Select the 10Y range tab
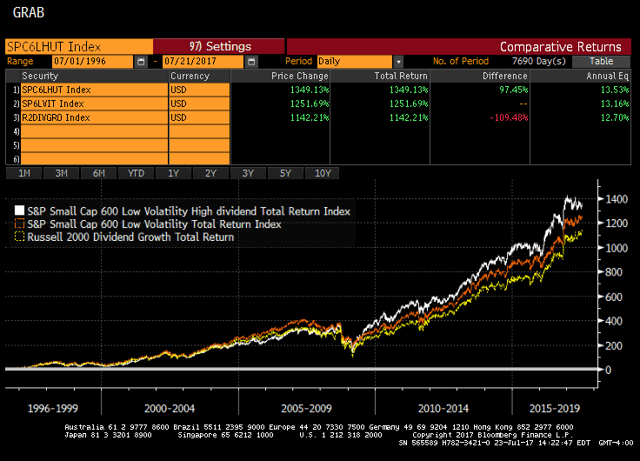Screen dimensions: 640x461 [322, 173]
